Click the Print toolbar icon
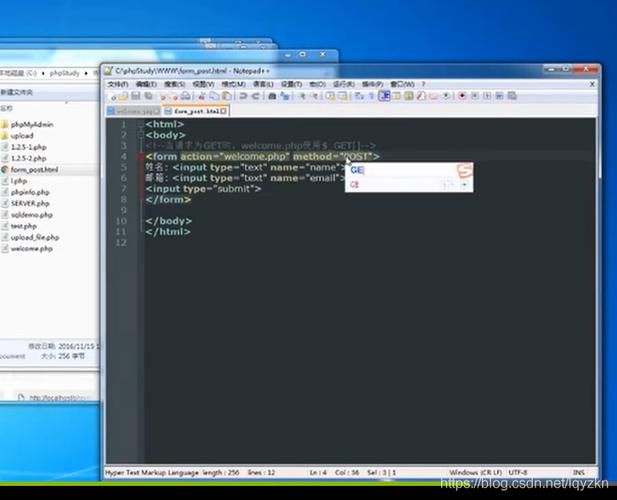 [x=185, y=96]
